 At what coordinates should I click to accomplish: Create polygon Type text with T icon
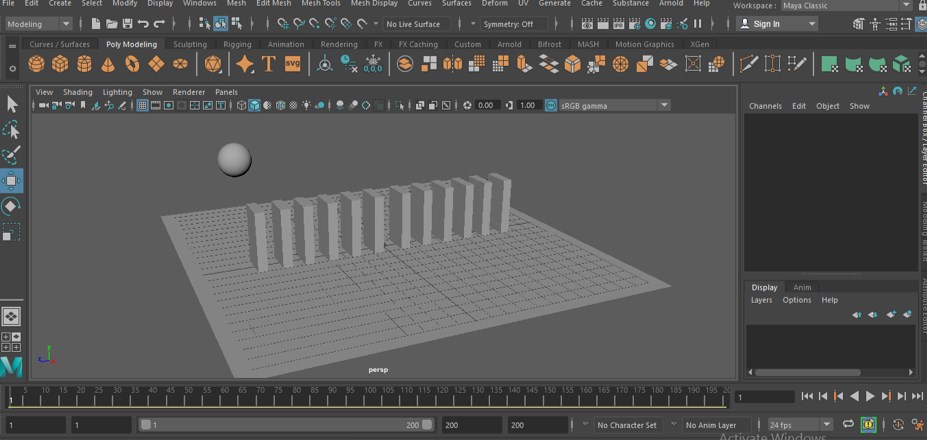268,63
